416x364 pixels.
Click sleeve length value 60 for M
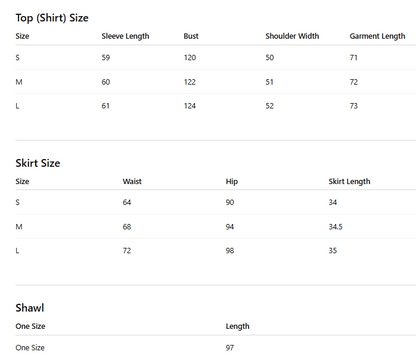coord(106,82)
